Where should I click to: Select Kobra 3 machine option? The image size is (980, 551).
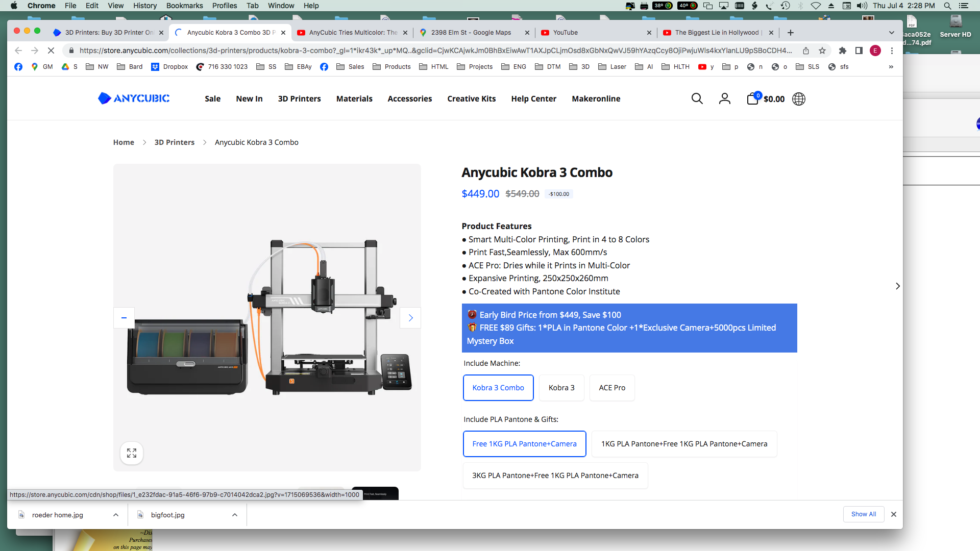(x=561, y=388)
